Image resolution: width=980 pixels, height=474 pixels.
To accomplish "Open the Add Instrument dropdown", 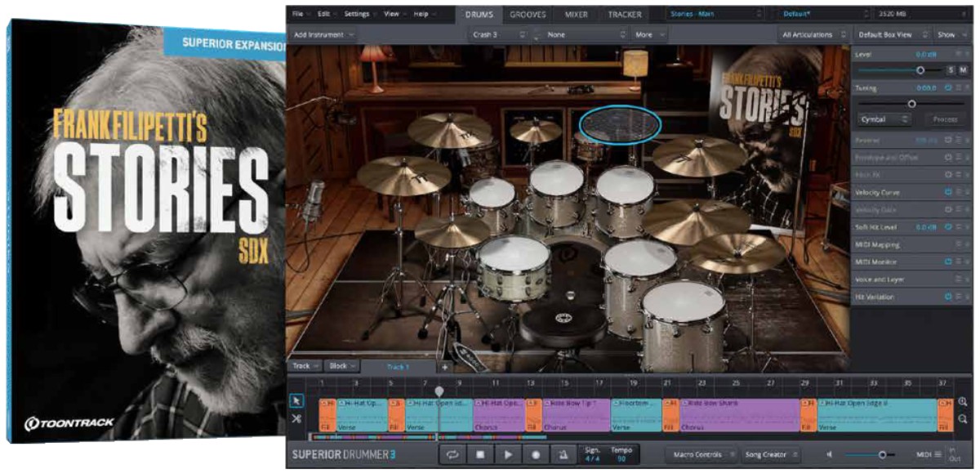I will click(324, 35).
